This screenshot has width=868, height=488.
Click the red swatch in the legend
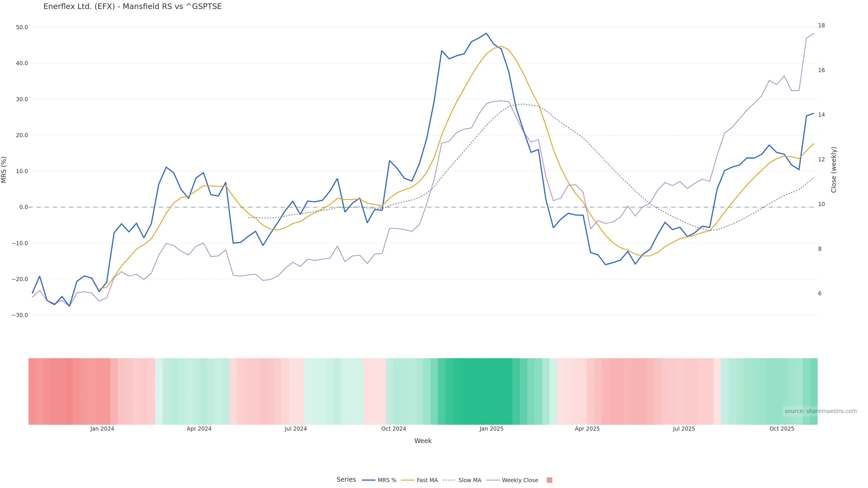coord(549,480)
